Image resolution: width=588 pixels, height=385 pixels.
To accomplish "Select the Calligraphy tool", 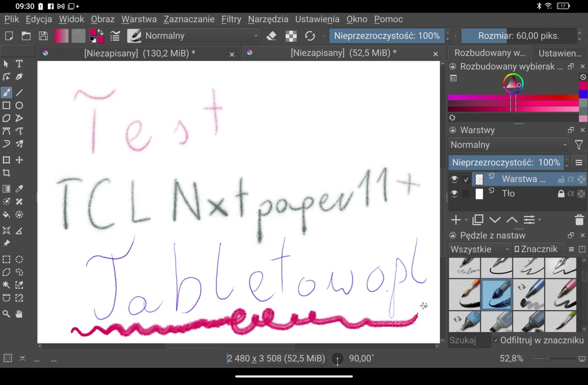I will tap(19, 77).
